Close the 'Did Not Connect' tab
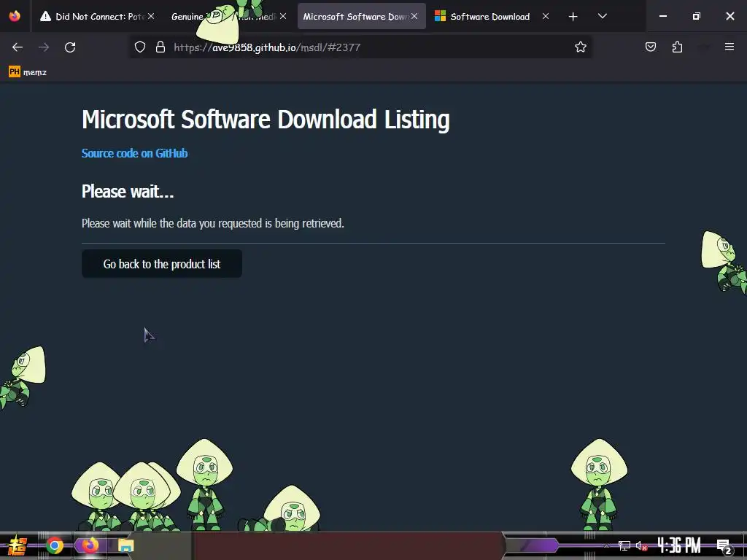Screen dimensions: 747x560 coord(151,16)
